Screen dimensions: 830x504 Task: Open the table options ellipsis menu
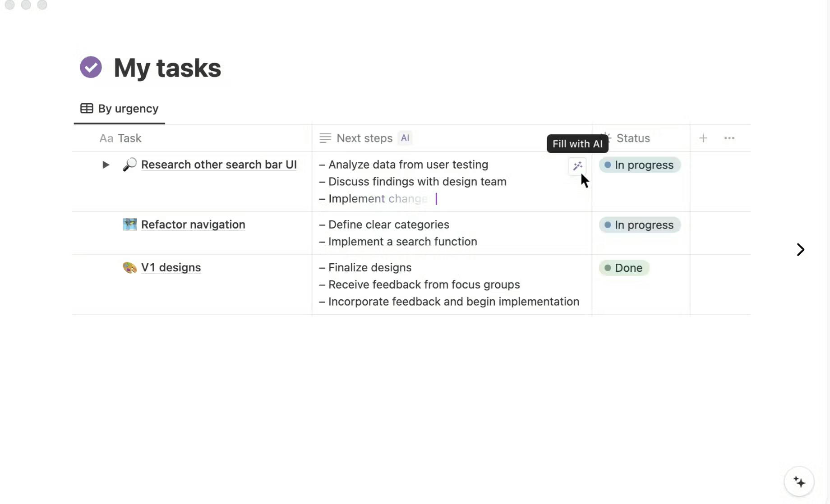[x=729, y=138]
